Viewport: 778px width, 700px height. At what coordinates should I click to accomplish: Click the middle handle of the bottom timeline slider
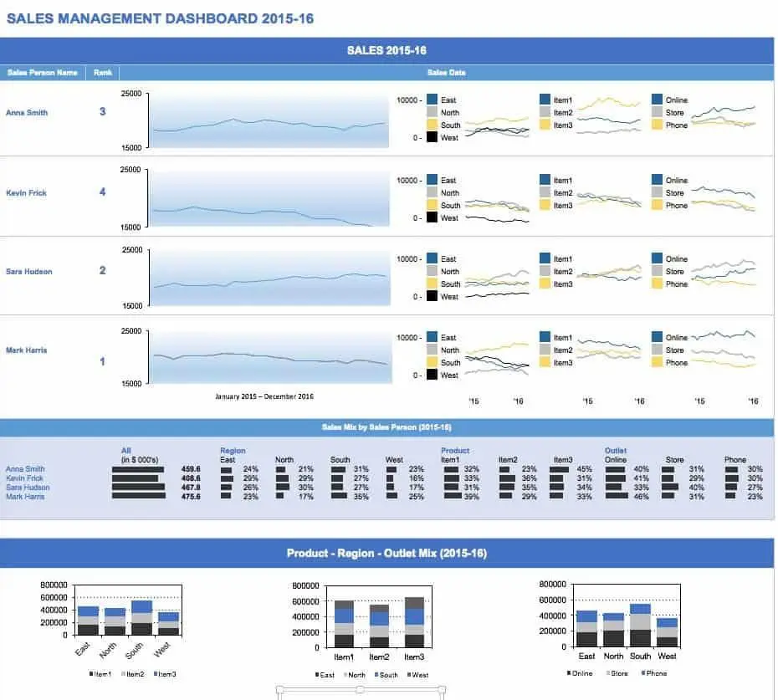pos(360,691)
